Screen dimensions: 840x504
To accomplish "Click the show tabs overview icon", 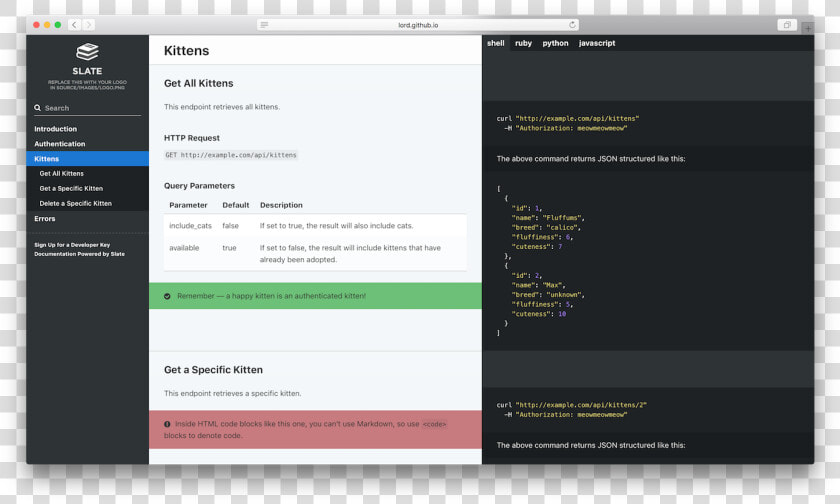I will click(x=787, y=25).
